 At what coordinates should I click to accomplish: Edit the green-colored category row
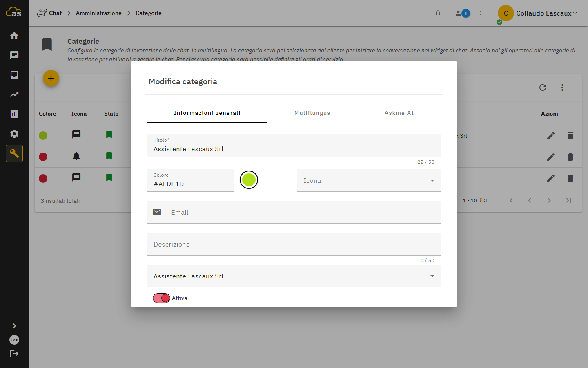(551, 136)
